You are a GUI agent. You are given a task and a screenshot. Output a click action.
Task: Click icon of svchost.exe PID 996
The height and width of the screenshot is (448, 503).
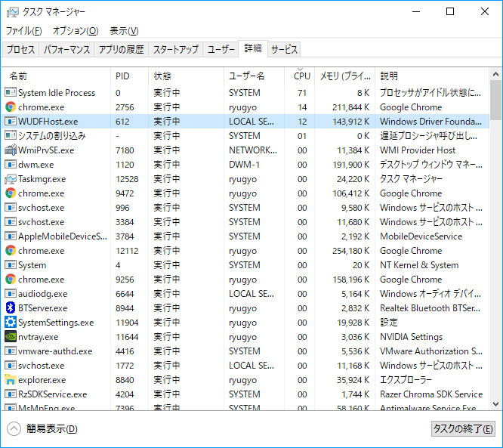click(x=11, y=207)
